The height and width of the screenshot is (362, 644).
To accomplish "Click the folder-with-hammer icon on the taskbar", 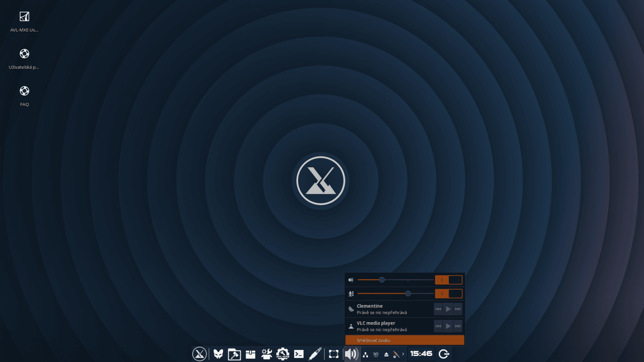I will pos(235,354).
